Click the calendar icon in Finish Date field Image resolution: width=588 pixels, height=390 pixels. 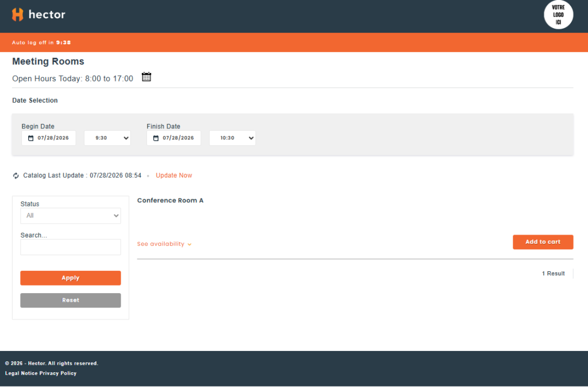[x=156, y=138]
